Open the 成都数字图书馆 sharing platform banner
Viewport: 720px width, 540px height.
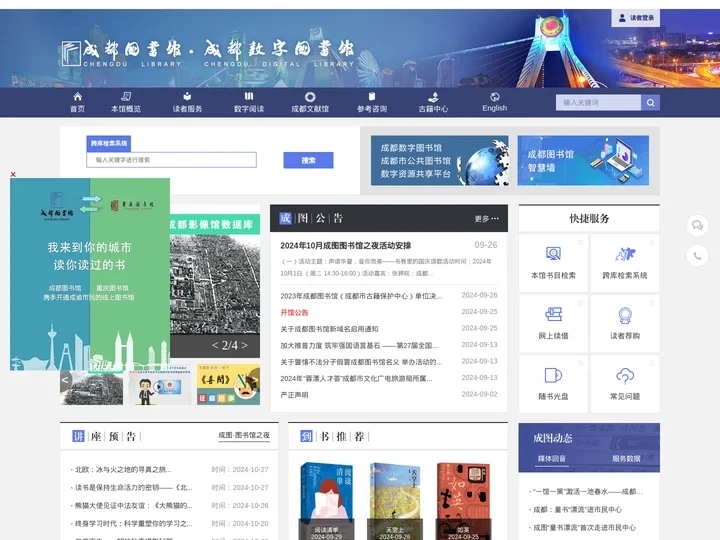[x=439, y=160]
